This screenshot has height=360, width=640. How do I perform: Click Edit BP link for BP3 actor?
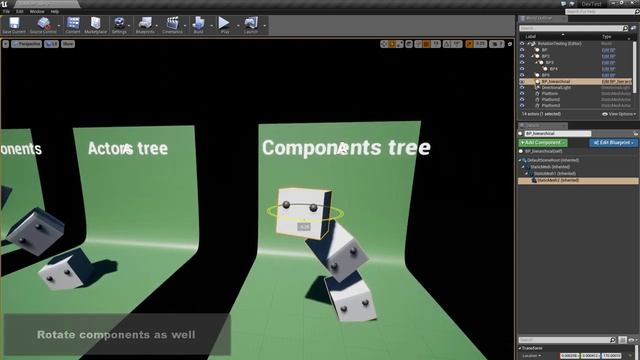click(x=608, y=62)
